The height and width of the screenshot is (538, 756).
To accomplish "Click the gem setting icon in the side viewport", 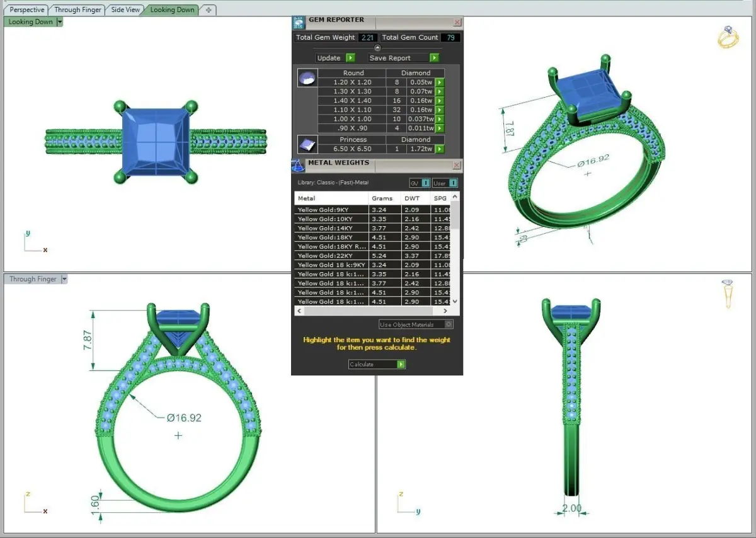I will tap(728, 294).
